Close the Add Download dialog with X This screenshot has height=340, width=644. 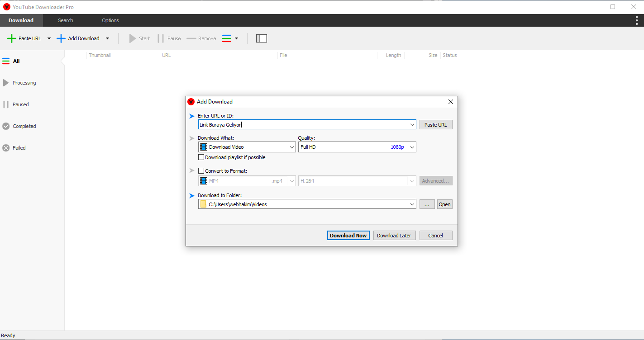point(451,102)
